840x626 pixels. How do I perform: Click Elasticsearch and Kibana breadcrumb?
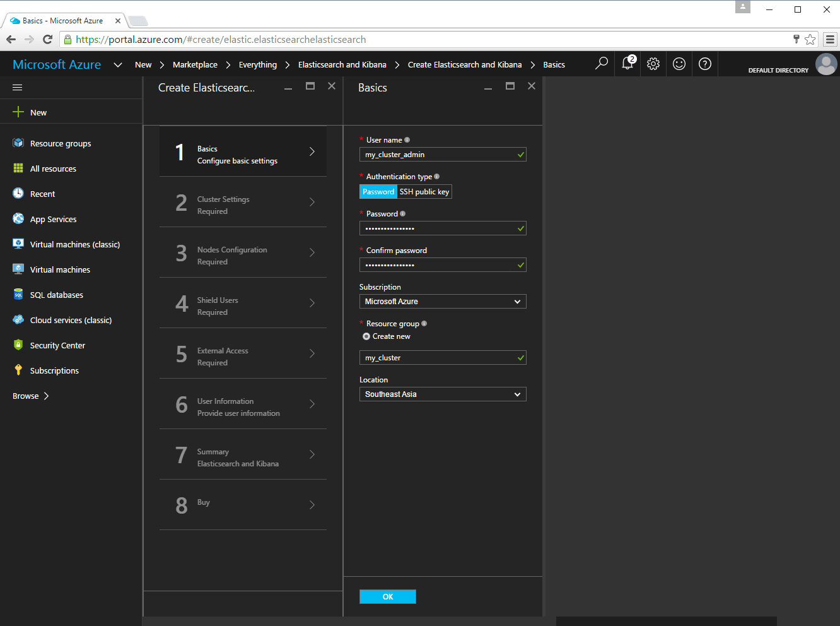click(342, 64)
